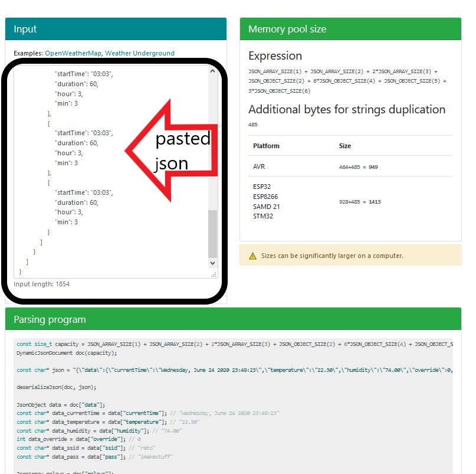This screenshot has width=476, height=474.
Task: Expand the Expression section heading
Action: 275,56
